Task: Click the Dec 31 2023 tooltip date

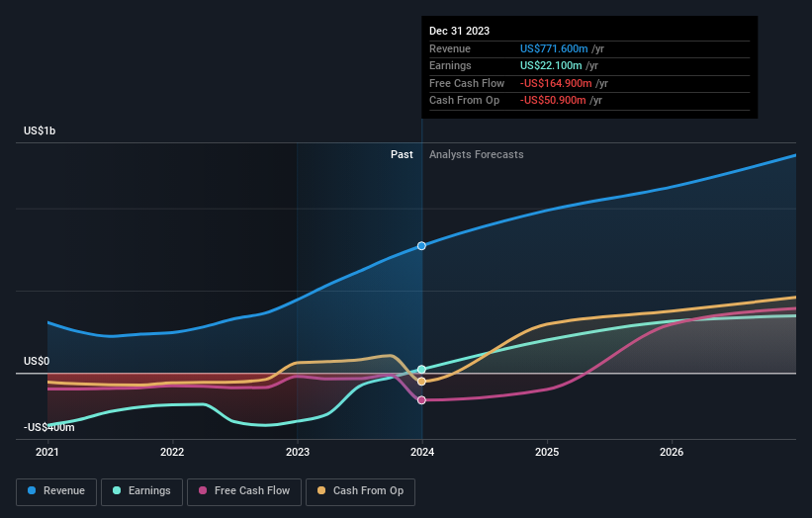Action: click(x=459, y=31)
